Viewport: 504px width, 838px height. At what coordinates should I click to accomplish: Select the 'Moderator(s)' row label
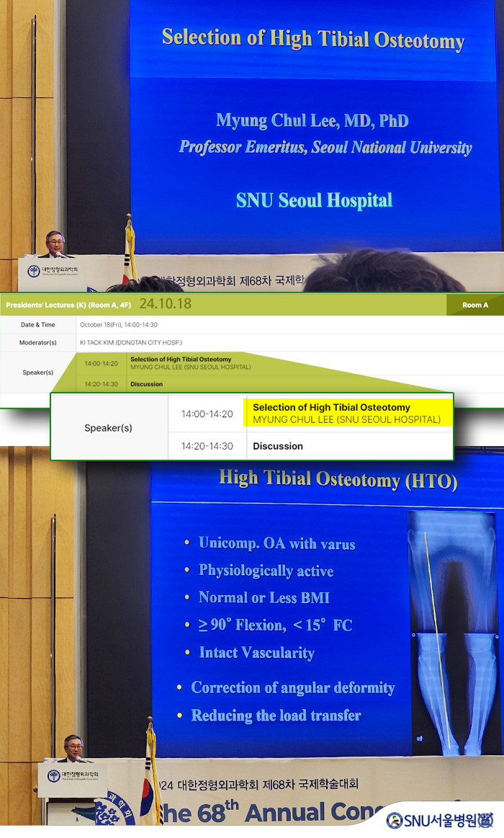pos(38,342)
